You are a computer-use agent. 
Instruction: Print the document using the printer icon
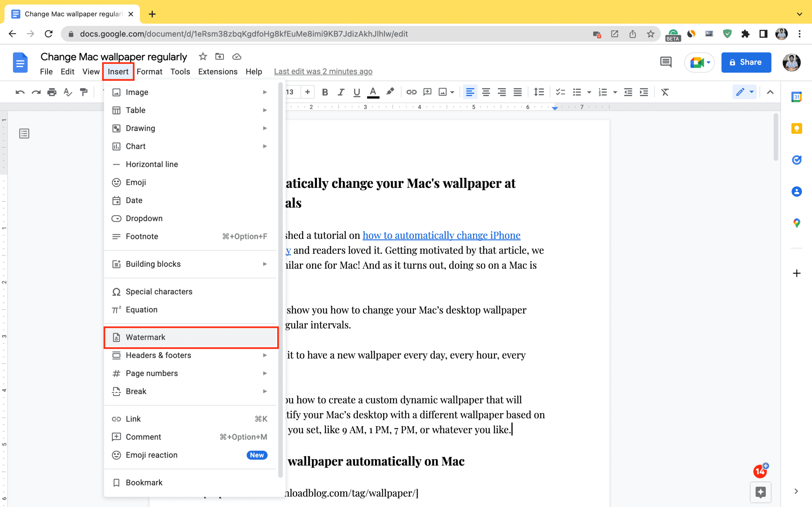click(x=52, y=92)
